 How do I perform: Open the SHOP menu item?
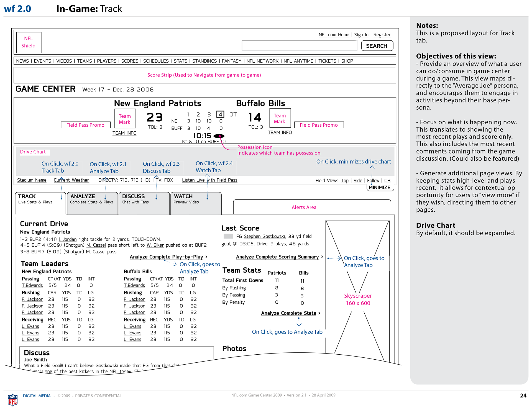347,61
